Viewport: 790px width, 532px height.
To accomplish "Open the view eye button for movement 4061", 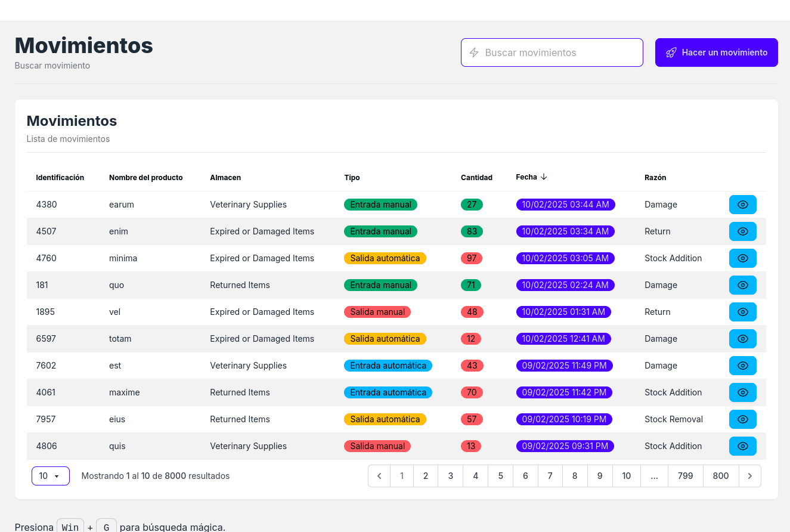I will [742, 392].
